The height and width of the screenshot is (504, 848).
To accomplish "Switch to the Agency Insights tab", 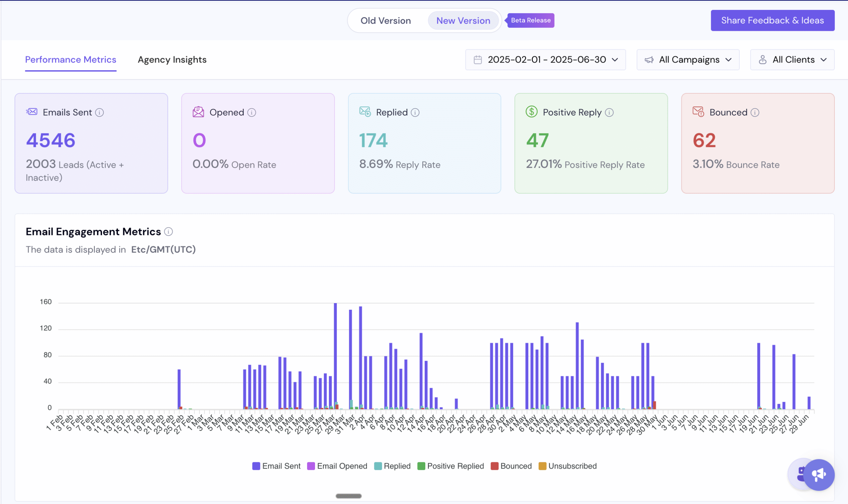I will (172, 60).
